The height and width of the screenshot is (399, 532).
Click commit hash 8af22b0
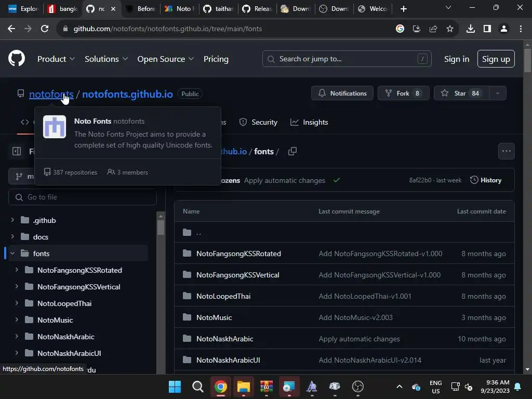click(x=420, y=180)
